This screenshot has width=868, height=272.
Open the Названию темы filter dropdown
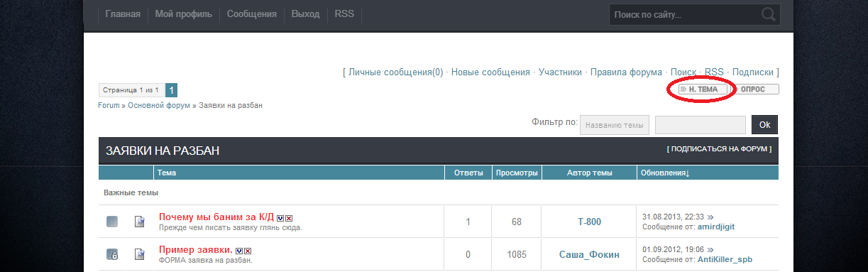pos(615,125)
